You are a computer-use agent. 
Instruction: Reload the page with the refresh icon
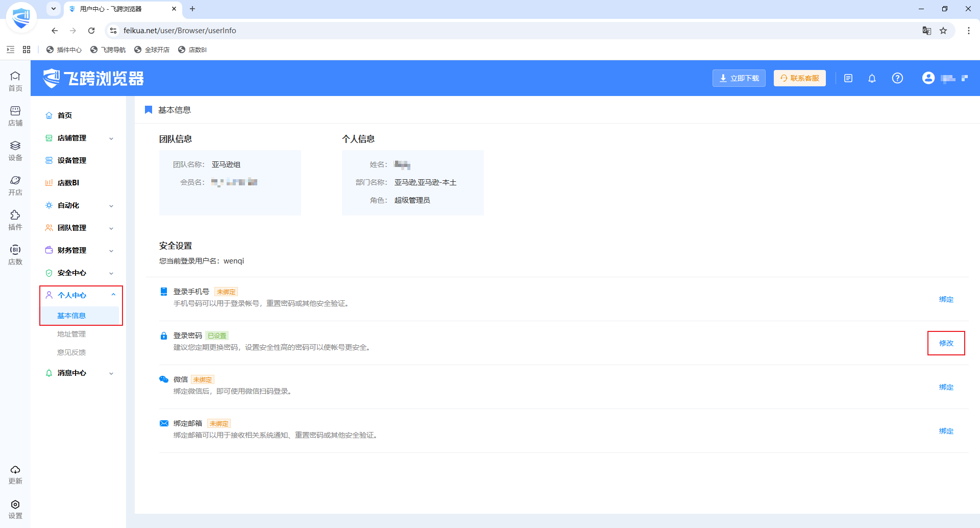91,31
